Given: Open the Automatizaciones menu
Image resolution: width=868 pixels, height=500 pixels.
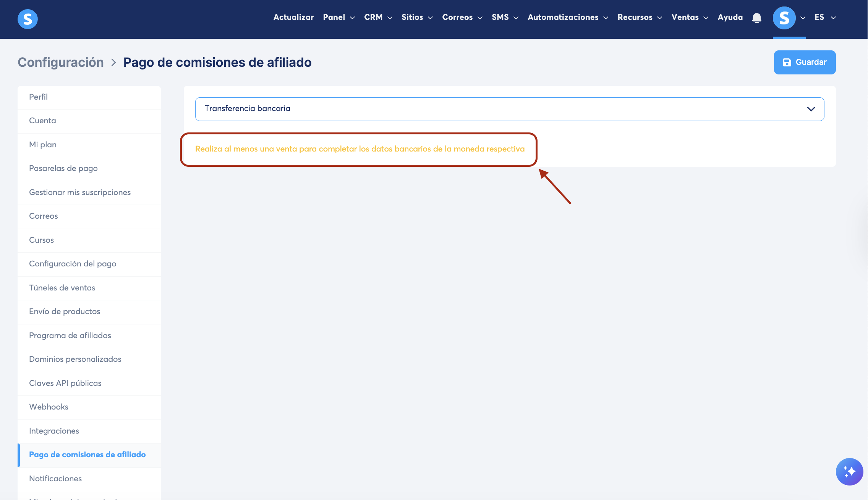Looking at the screenshot, I should coord(567,17).
